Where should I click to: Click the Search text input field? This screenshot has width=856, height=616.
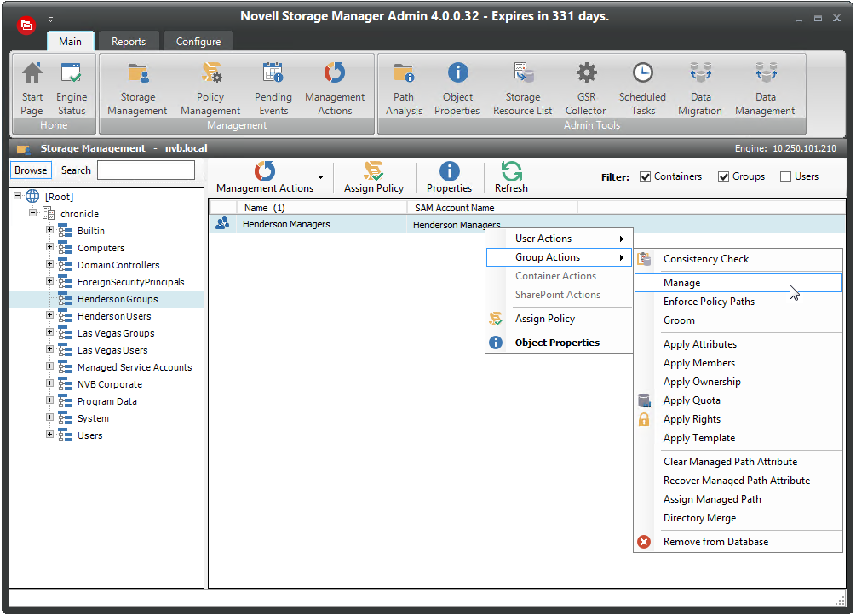(146, 170)
